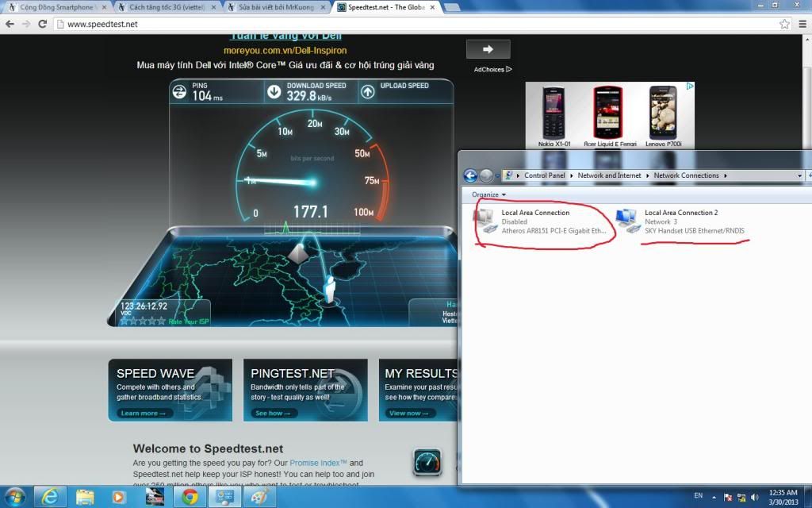
Task: Click the user location figure on the map
Action: 330,289
